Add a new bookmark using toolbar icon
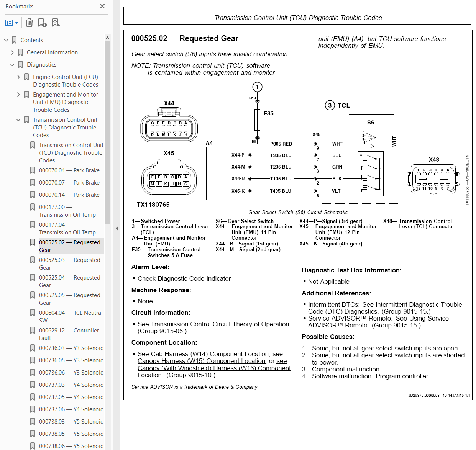 coord(42,23)
